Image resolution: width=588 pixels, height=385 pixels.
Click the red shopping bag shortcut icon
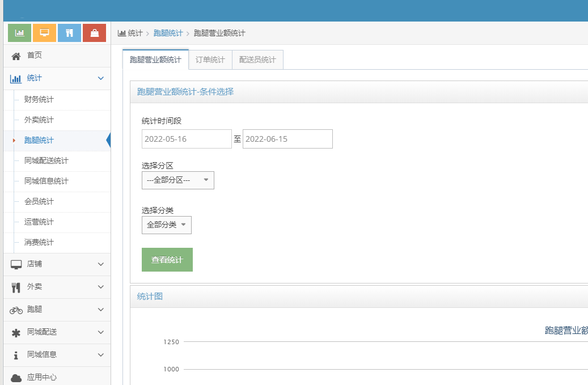(x=94, y=33)
